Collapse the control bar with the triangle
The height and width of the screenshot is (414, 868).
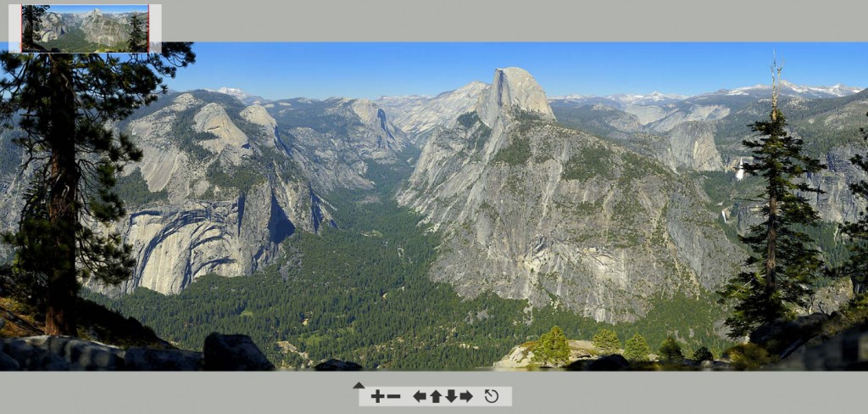359,385
